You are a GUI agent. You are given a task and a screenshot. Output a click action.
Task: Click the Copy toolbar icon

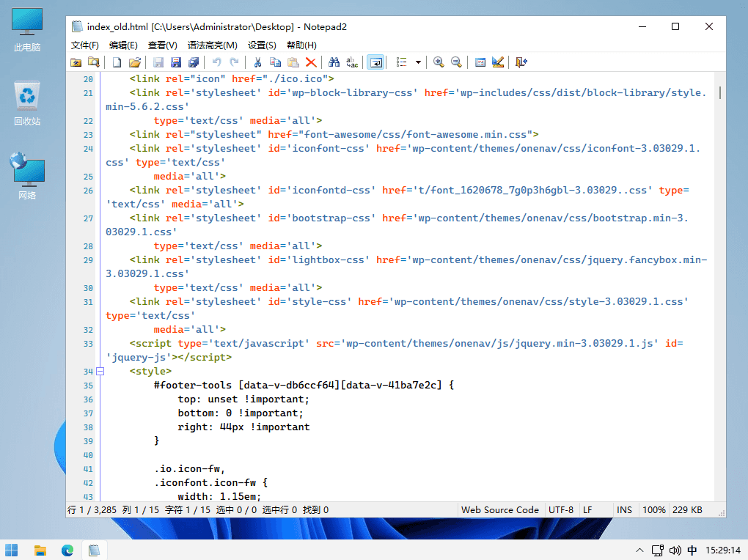(275, 62)
